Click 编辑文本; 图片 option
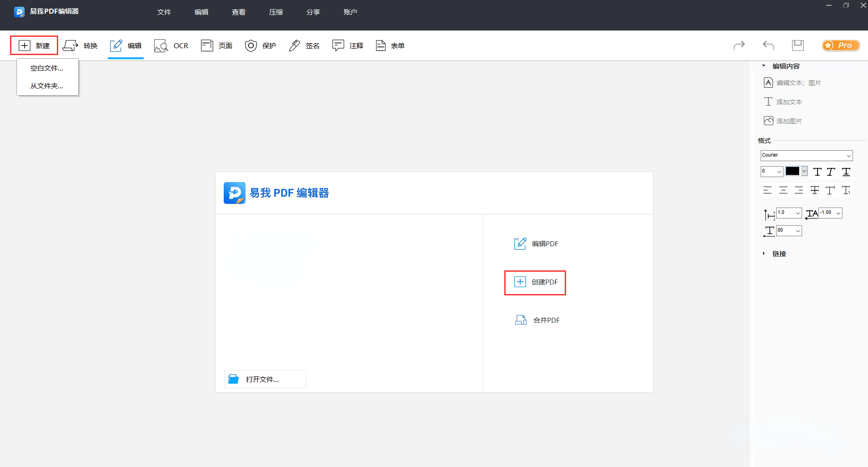Viewport: 868px width, 467px height. point(793,83)
